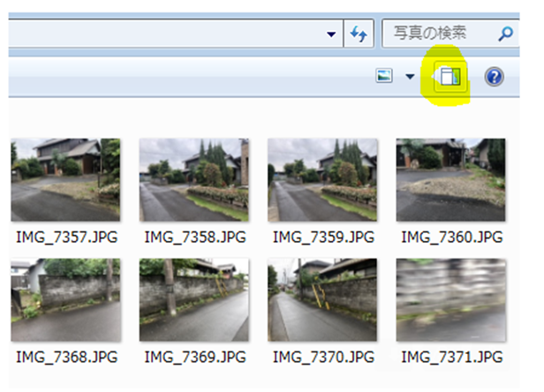
Task: Click the IMG_7369.JPG filename label
Action: [194, 357]
